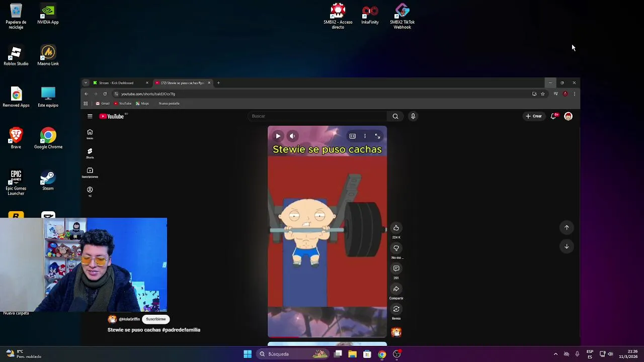The image size is (644, 362).
Task: Click the taskbar Búsqueda search box
Action: point(294,354)
